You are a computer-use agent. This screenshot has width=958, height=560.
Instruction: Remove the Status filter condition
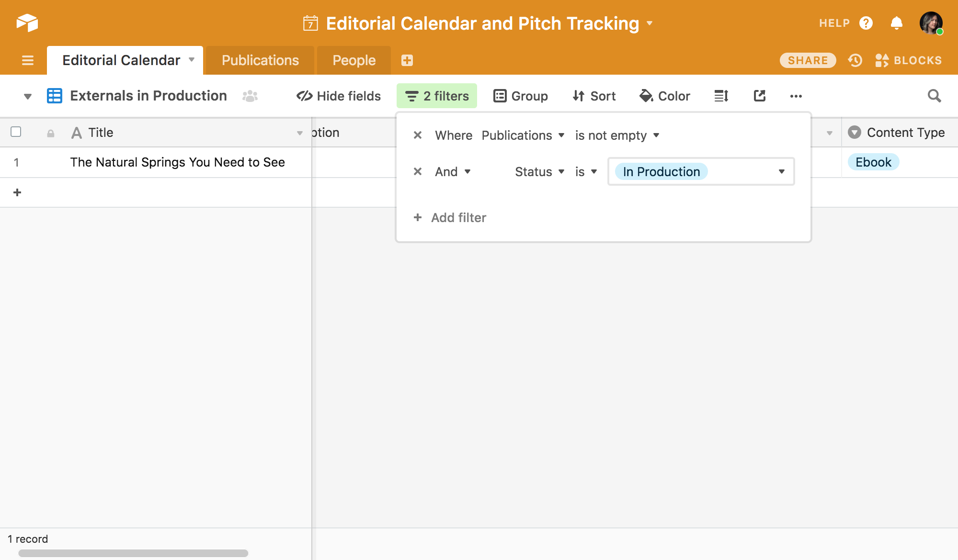[418, 171]
